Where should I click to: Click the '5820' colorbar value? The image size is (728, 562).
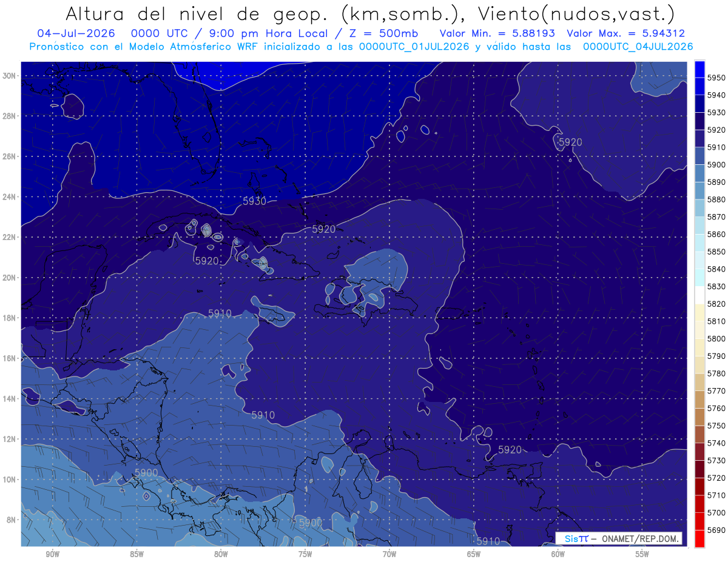[x=716, y=304]
